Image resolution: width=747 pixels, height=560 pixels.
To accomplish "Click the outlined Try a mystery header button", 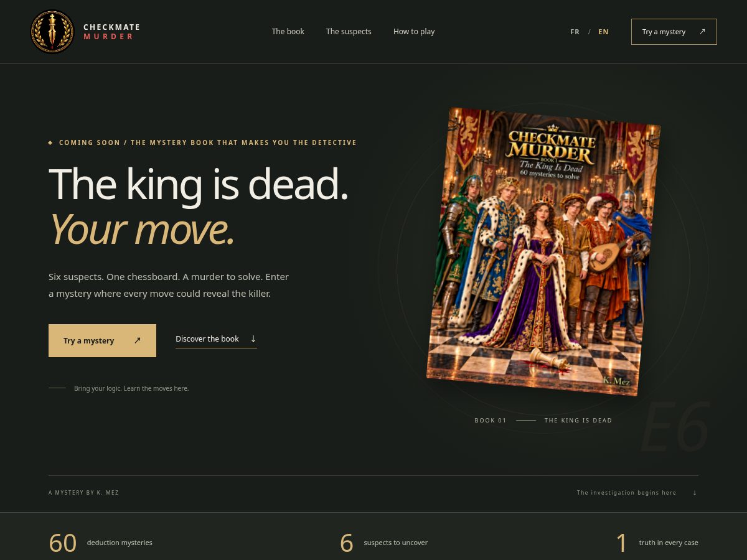I will click(x=674, y=32).
